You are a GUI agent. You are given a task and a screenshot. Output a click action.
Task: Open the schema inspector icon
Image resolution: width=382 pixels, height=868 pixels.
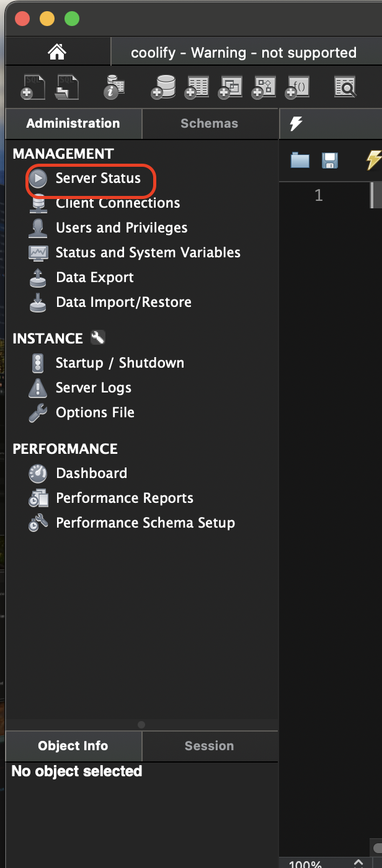pyautogui.click(x=113, y=87)
